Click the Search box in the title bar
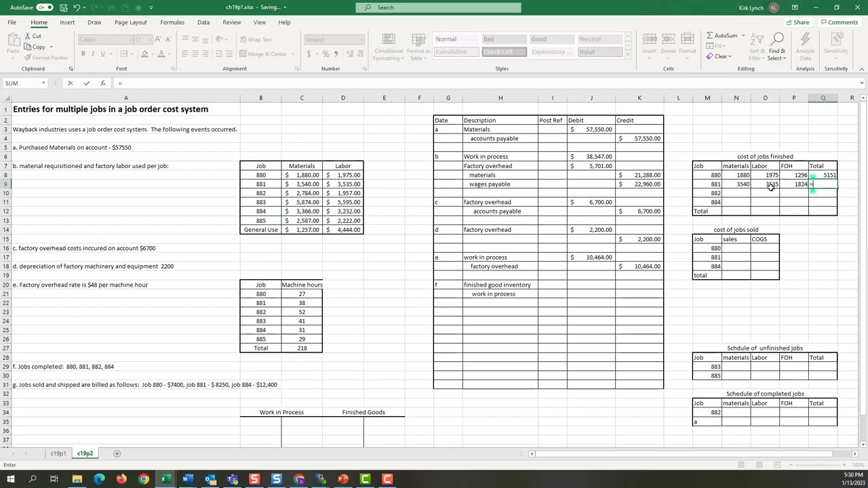868x488 pixels. pos(439,7)
